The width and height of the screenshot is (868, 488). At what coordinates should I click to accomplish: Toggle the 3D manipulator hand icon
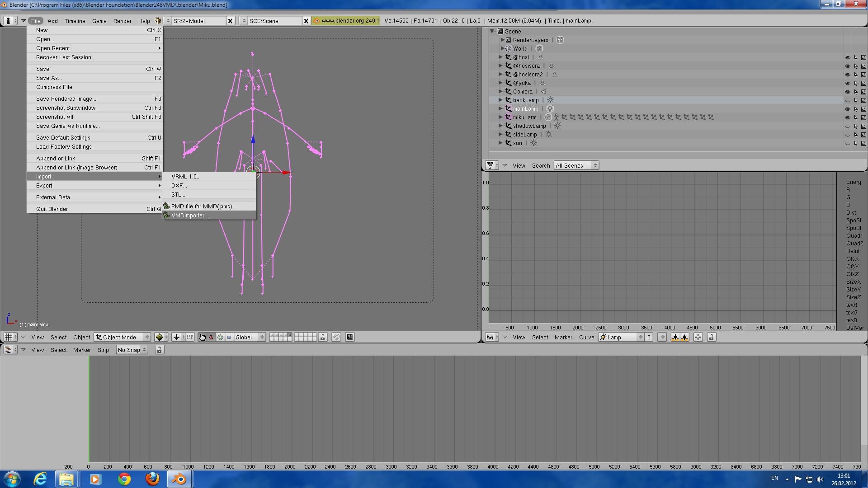(202, 337)
